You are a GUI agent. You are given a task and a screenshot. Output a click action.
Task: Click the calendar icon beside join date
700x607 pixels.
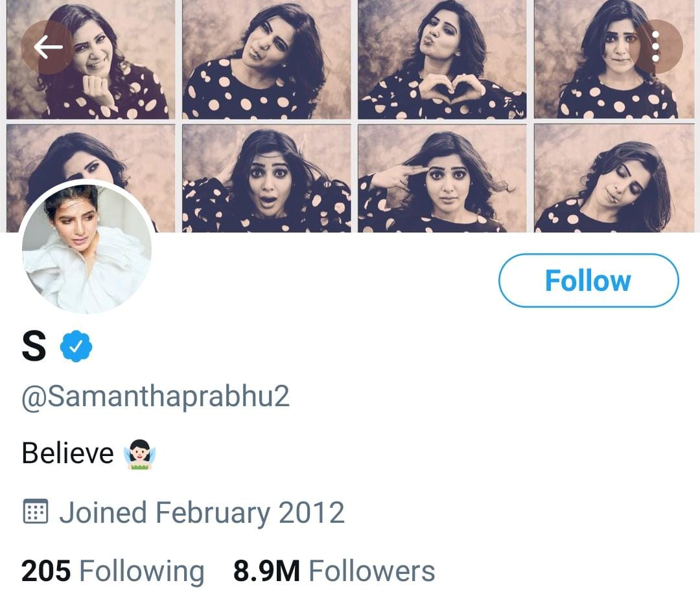35,512
